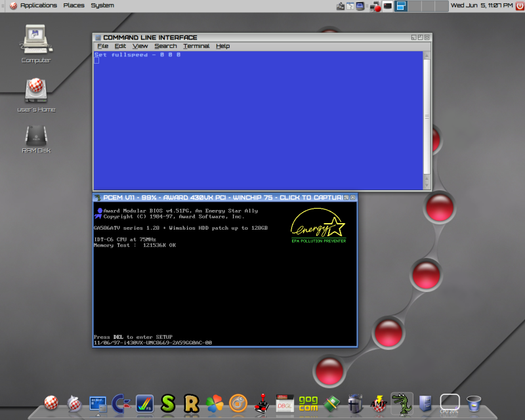Launch the yellow R dock icon

(x=191, y=403)
